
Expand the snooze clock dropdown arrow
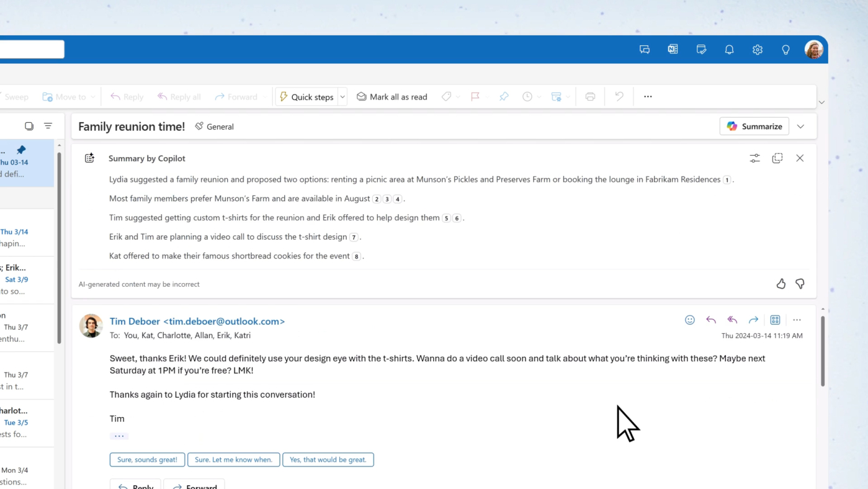point(539,97)
